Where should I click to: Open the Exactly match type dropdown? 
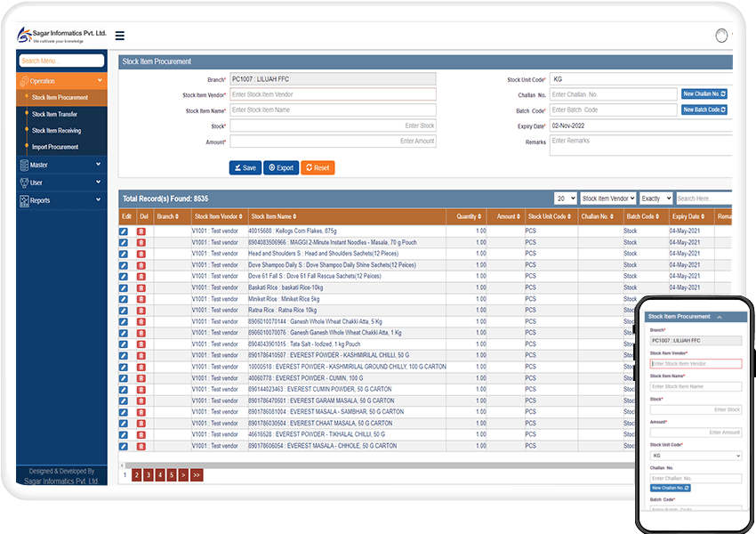pyautogui.click(x=655, y=198)
